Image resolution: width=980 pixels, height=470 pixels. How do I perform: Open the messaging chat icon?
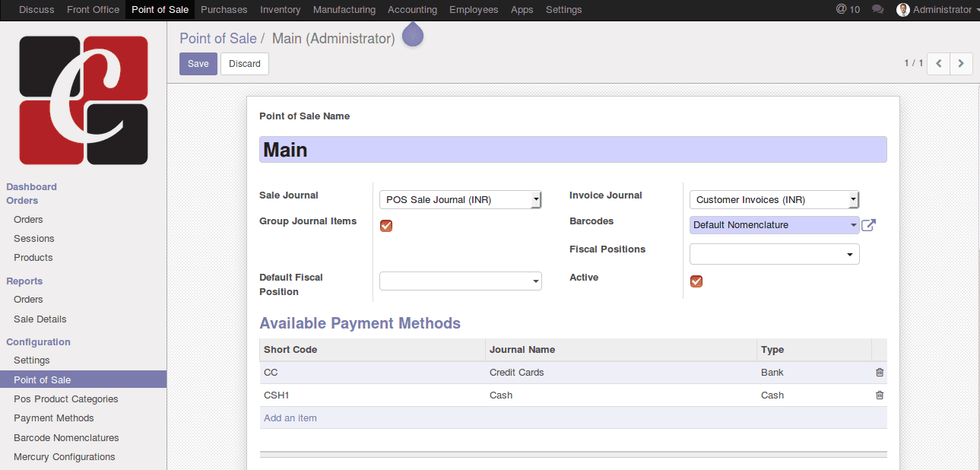coord(877,9)
